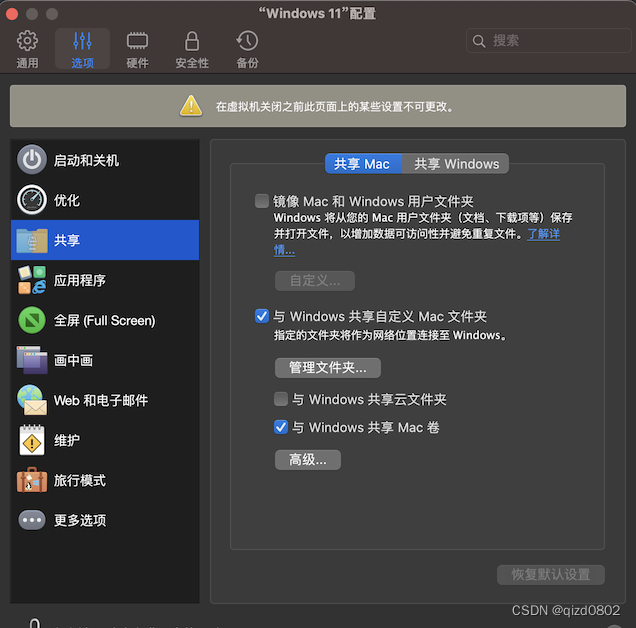Click the 优化 speedometer icon
Screen dimensions: 636x628
pyautogui.click(x=32, y=200)
